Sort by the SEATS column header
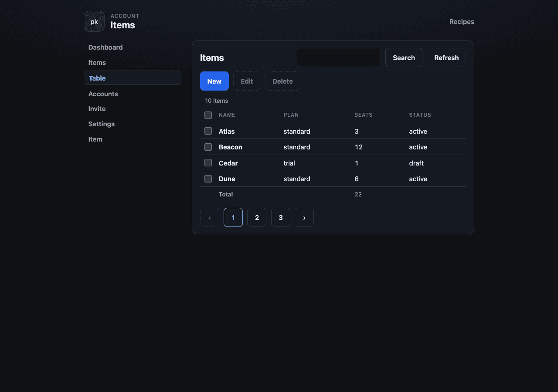558x392 pixels. point(364,115)
